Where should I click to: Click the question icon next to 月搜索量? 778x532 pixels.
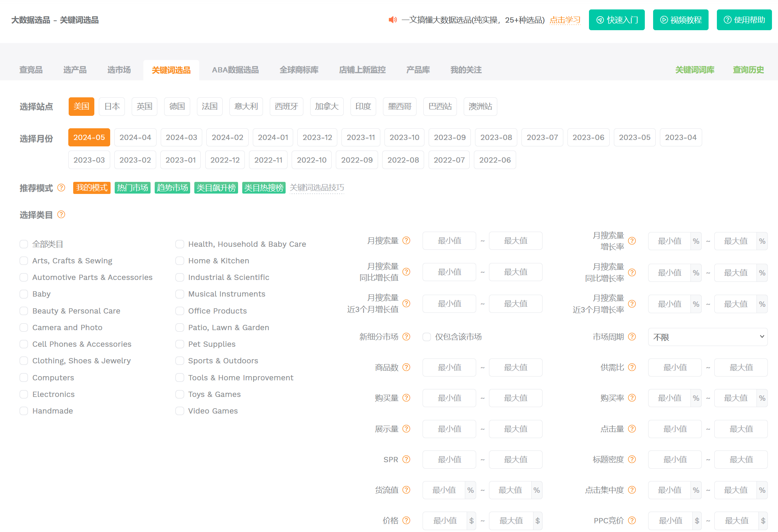pyautogui.click(x=406, y=240)
